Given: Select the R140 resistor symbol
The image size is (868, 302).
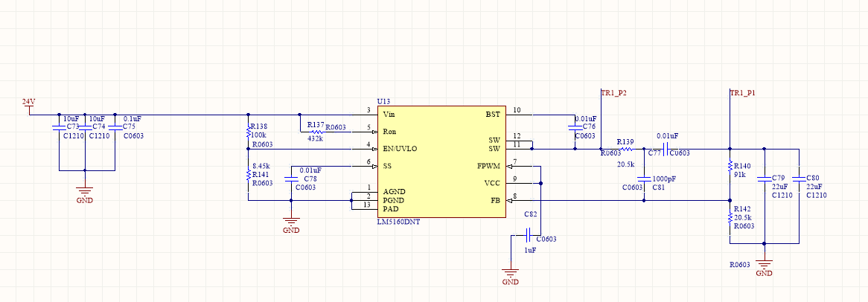Looking at the screenshot, I should [x=730, y=166].
